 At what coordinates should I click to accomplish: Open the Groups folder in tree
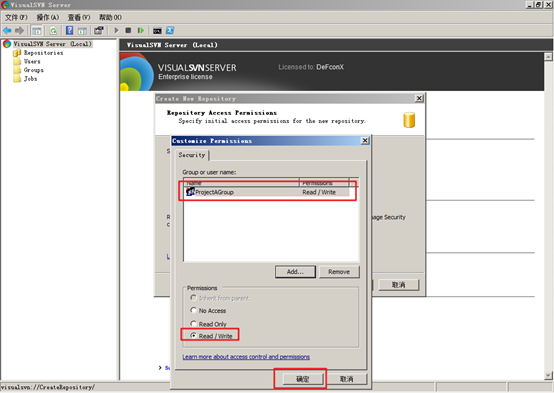click(34, 70)
